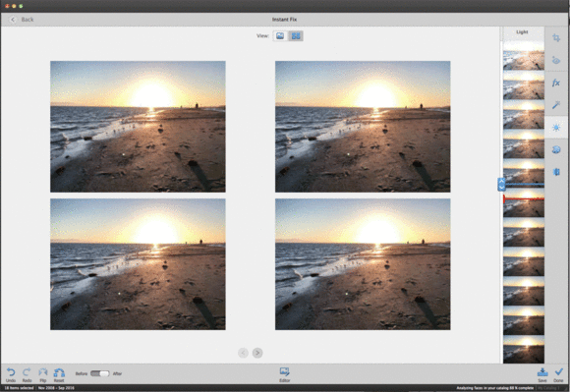This screenshot has width=570, height=392.
Task: Select the Clarity tool icon
Action: click(x=556, y=172)
